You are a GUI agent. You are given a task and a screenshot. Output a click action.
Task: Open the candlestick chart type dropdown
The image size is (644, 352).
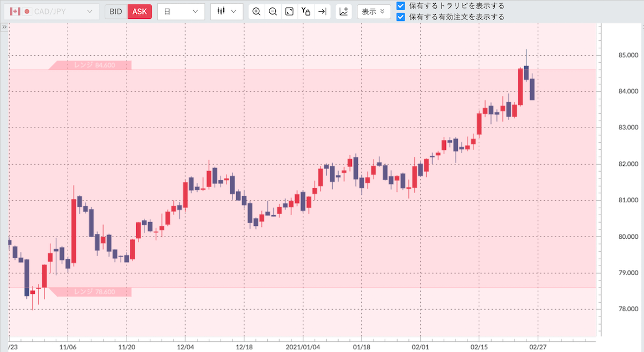(226, 11)
